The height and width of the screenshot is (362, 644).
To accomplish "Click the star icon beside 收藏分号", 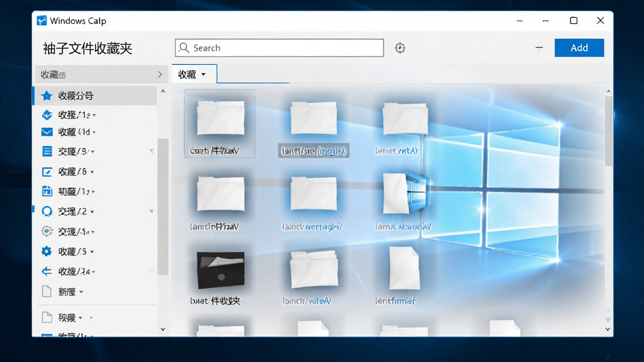I will [47, 96].
